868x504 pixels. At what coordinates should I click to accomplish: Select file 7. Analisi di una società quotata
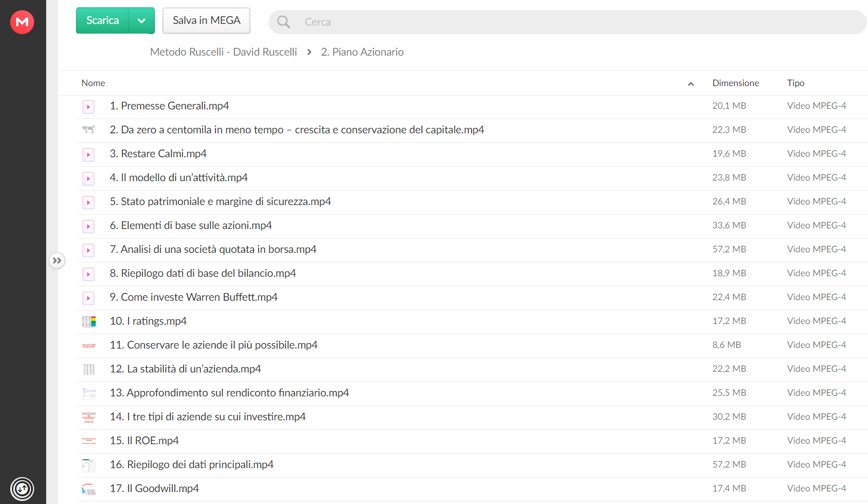(x=473, y=250)
